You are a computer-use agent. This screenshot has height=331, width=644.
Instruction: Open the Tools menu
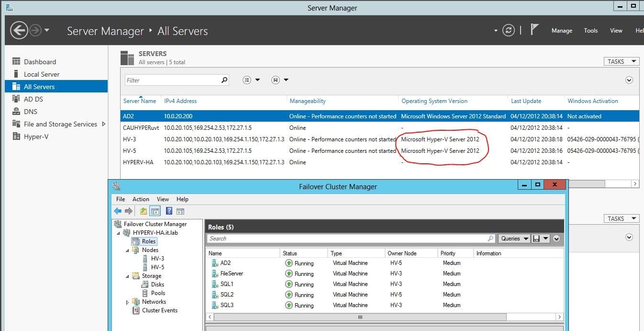pyautogui.click(x=590, y=31)
